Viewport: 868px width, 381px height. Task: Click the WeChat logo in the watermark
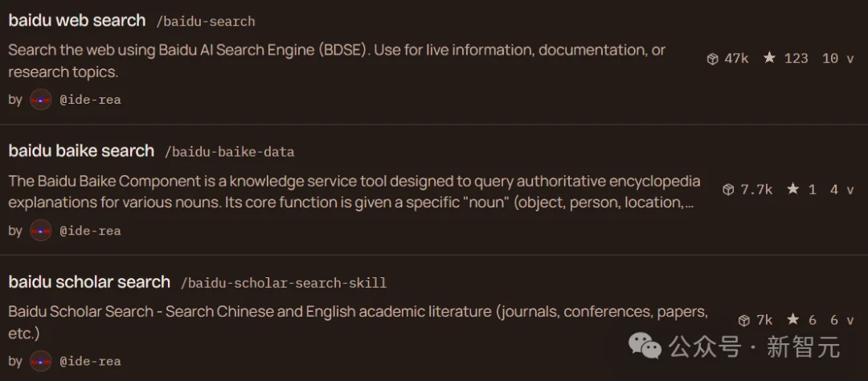[x=647, y=346]
